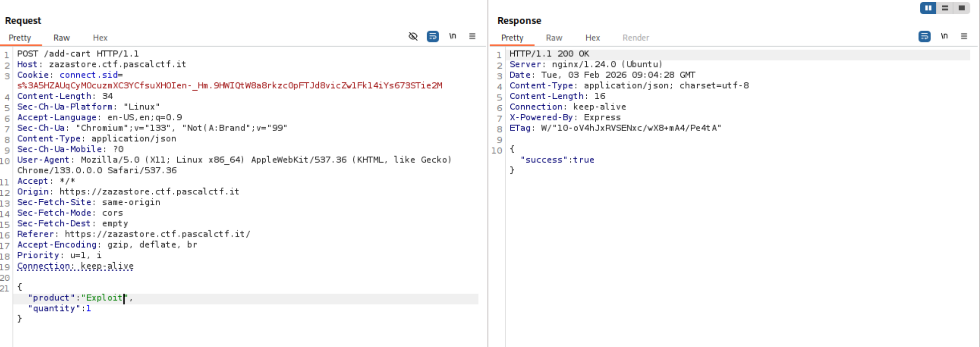Image resolution: width=980 pixels, height=347 pixels.
Task: Select side-by-side split layout icon
Action: click(928, 8)
